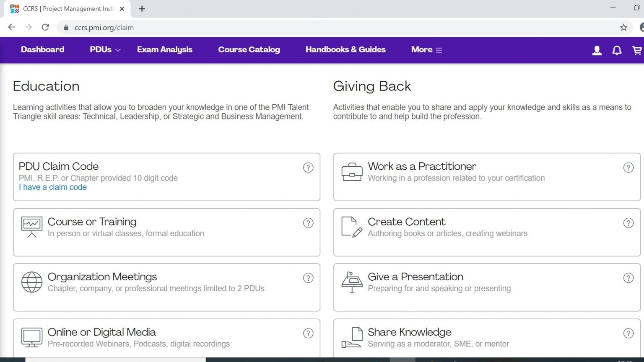The image size is (644, 362).
Task: Select the Online or Digital Media card
Action: tap(166, 338)
